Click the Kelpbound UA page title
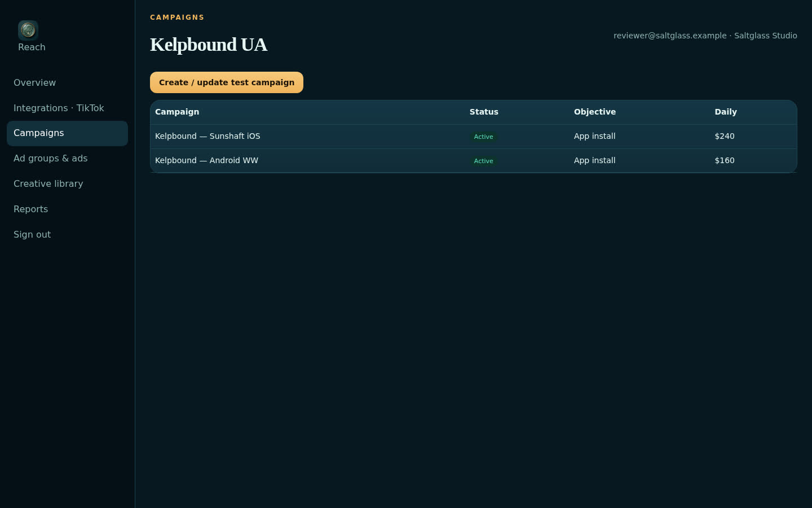The image size is (812, 508). tap(209, 45)
